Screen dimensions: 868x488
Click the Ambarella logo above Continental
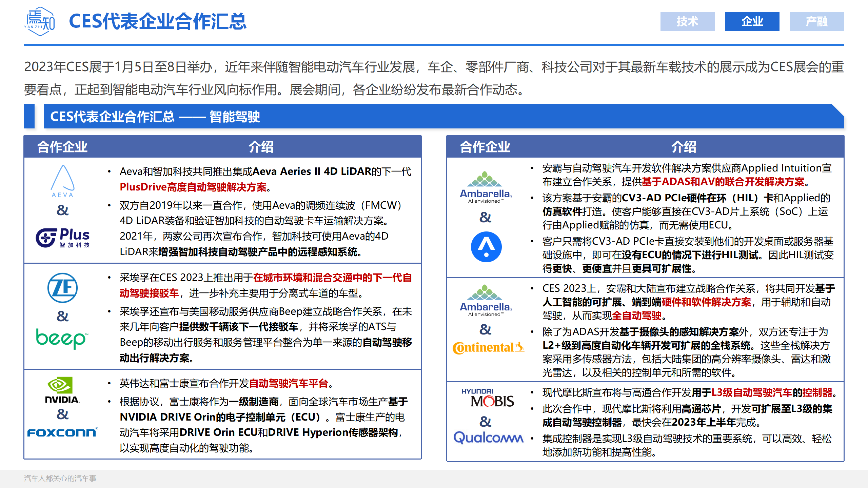pos(486,300)
